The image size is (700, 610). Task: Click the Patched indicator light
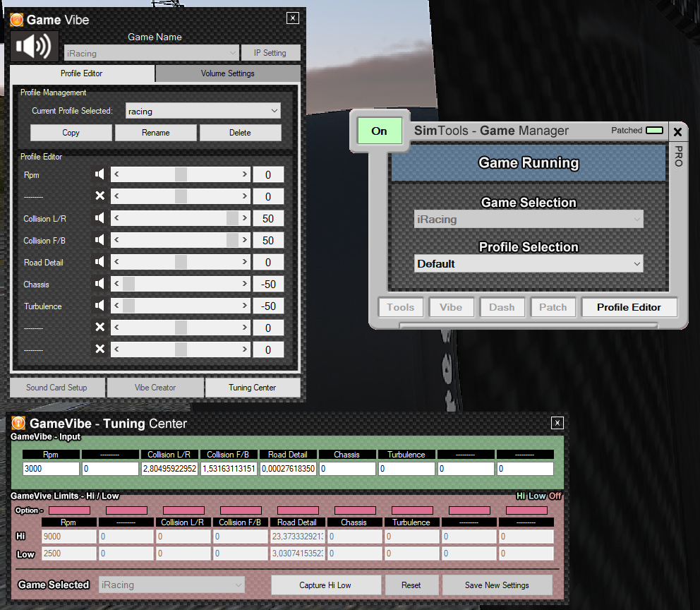pos(654,131)
